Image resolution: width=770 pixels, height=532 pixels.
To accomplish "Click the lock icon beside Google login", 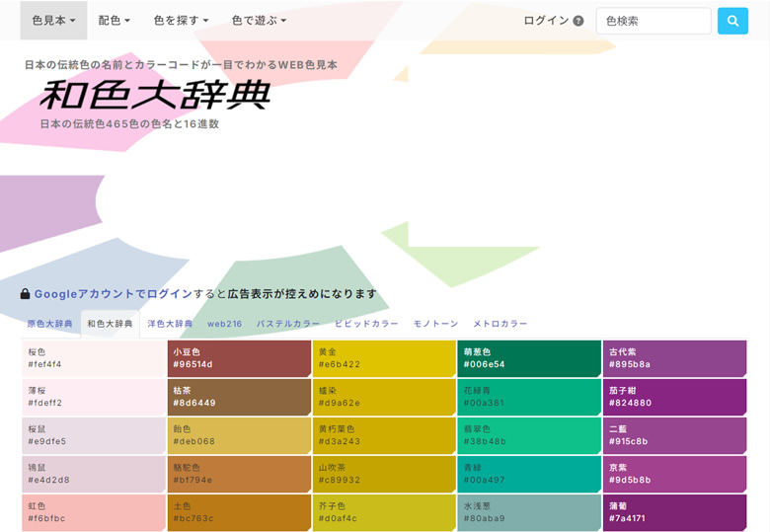I will point(25,293).
